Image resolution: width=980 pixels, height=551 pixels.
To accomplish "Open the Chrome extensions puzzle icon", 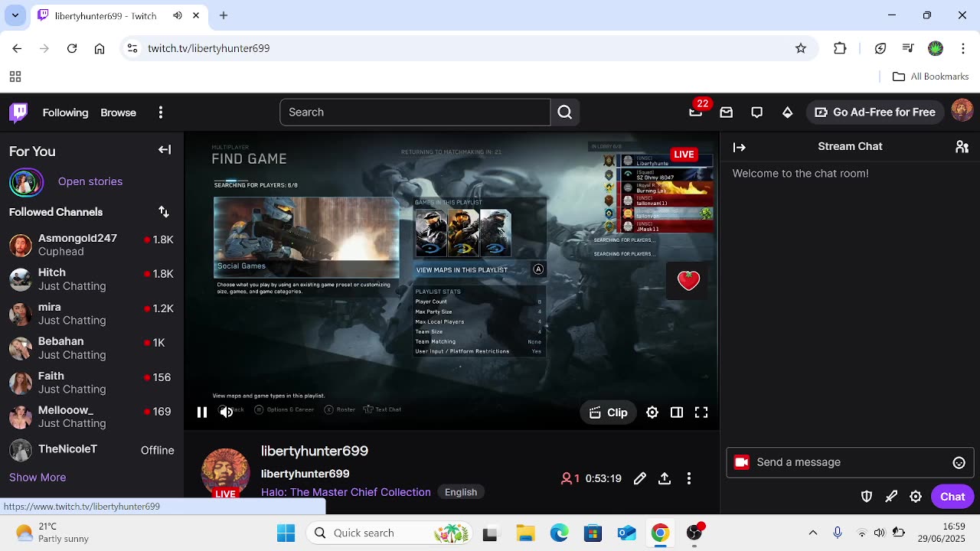I will coord(840,48).
